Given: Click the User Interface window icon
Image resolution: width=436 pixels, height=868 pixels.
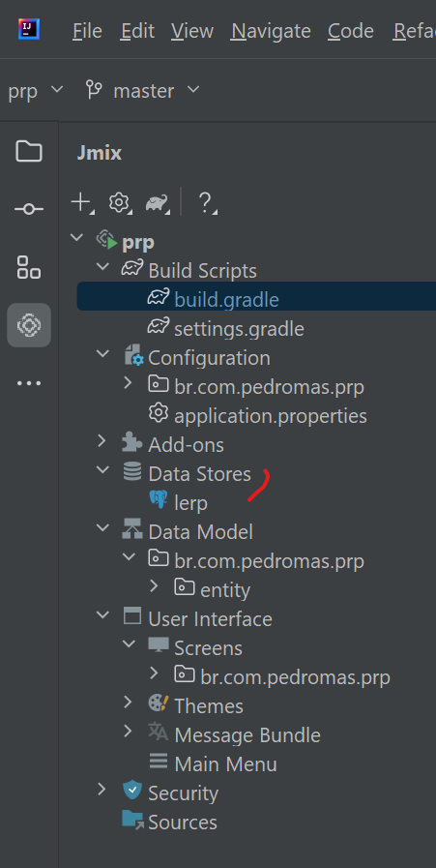Looking at the screenshot, I should pyautogui.click(x=132, y=616).
